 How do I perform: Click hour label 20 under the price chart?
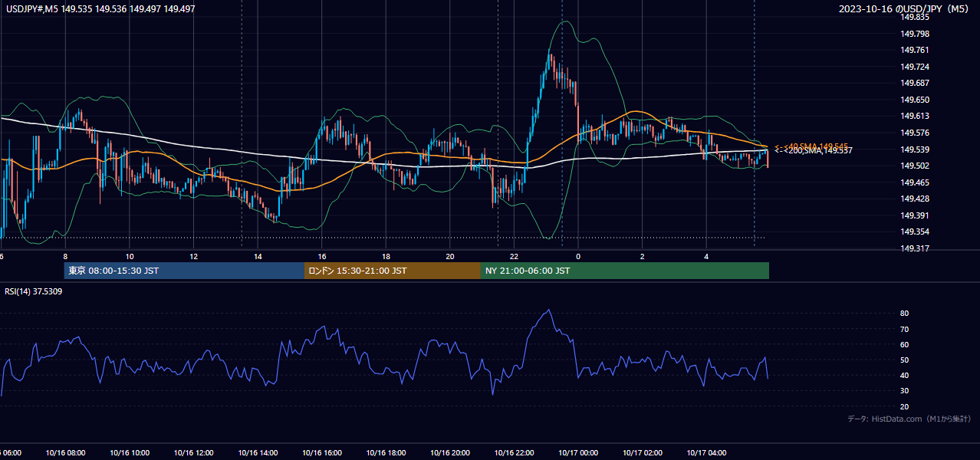pyautogui.click(x=450, y=256)
